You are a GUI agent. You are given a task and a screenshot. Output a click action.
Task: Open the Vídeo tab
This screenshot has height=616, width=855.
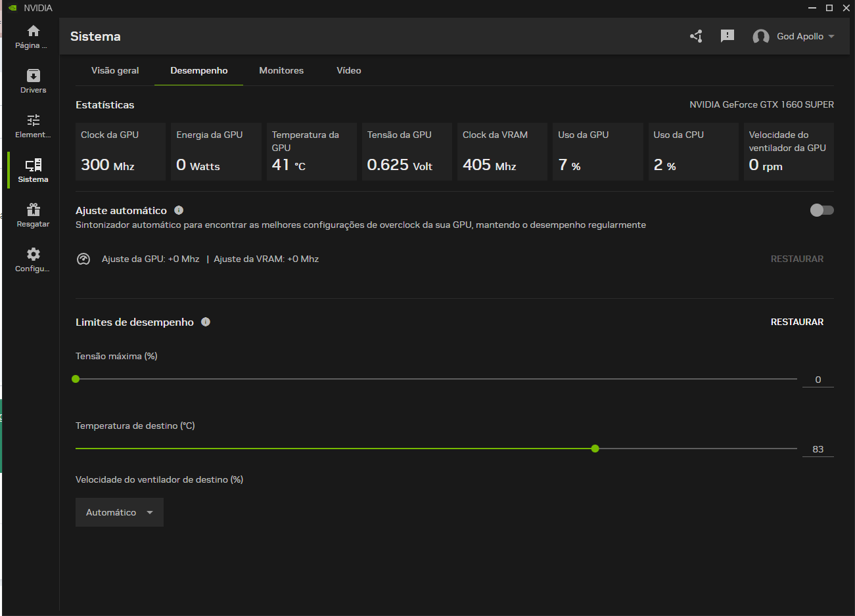[349, 70]
